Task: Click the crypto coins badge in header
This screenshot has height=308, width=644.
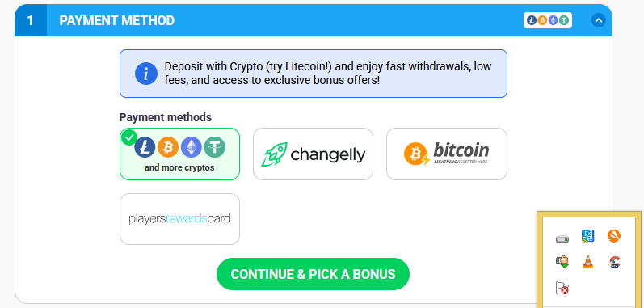Action: [548, 20]
